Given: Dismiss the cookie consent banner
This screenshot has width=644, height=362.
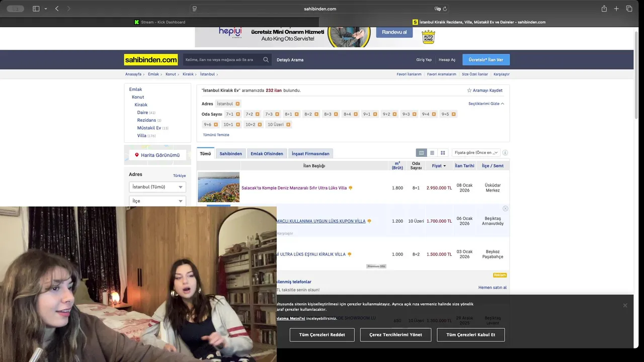Looking at the screenshot, I should 625,305.
